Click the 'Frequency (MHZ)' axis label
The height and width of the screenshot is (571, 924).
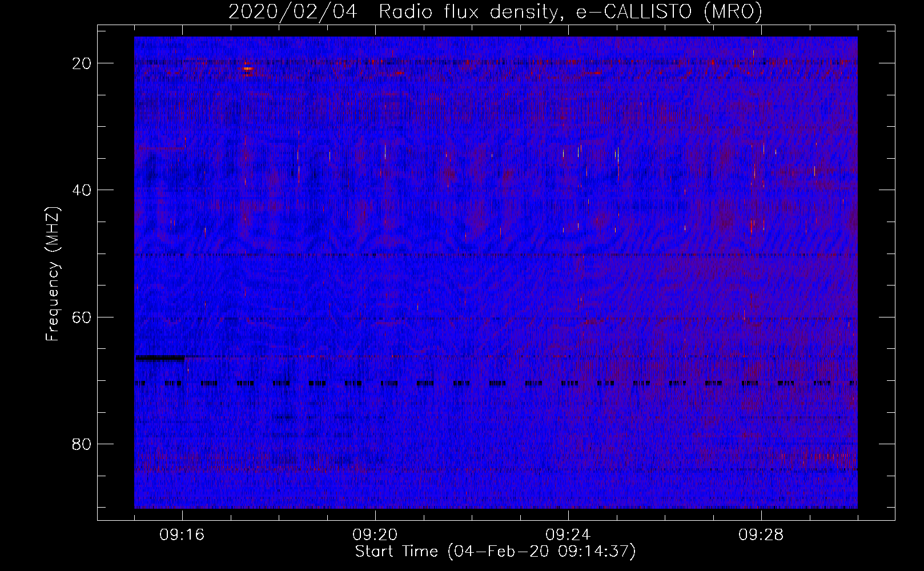point(52,274)
